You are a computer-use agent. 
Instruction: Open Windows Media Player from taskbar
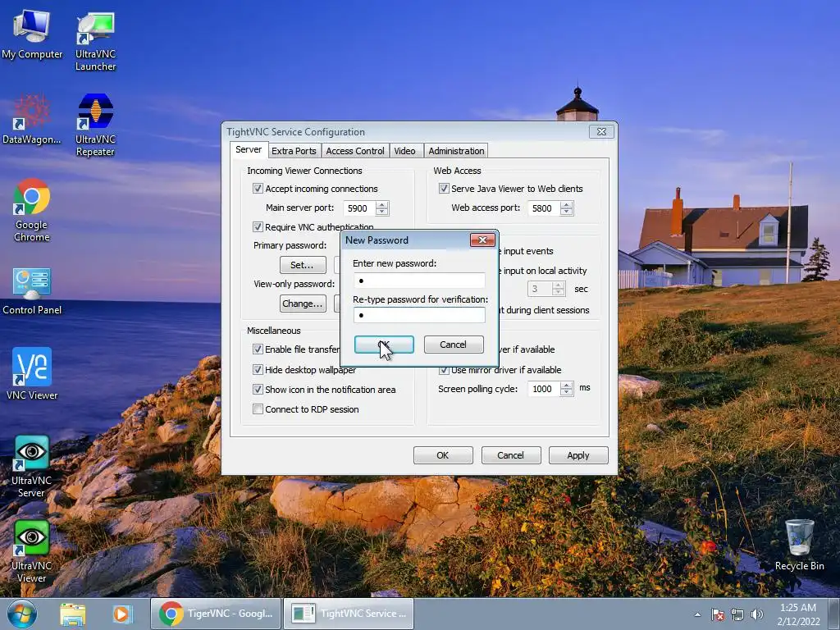(121, 614)
